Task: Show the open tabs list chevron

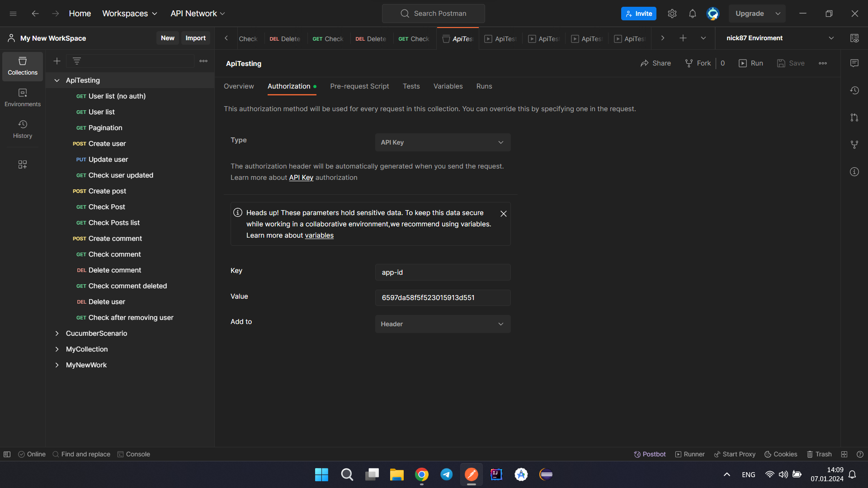Action: point(703,38)
